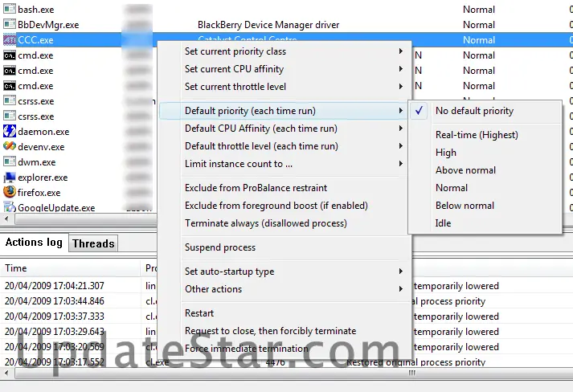573x392 pixels.
Task: Click the devenv.exe Visual Studio icon
Action: (x=10, y=146)
